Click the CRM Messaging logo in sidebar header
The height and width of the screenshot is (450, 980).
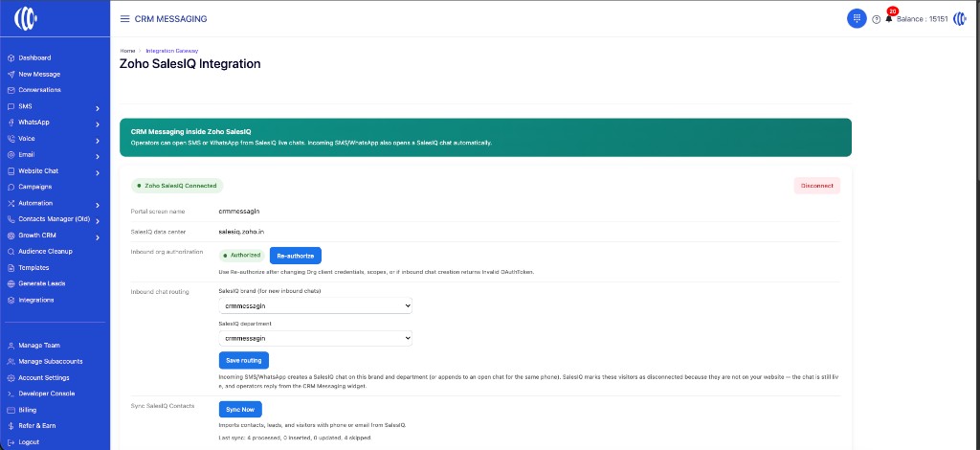(x=26, y=19)
